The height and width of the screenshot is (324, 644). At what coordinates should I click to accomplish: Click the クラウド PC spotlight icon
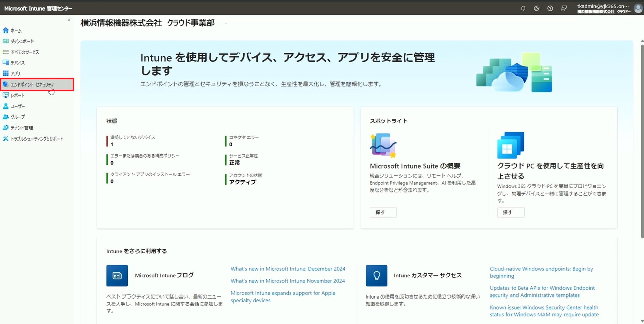click(x=510, y=145)
